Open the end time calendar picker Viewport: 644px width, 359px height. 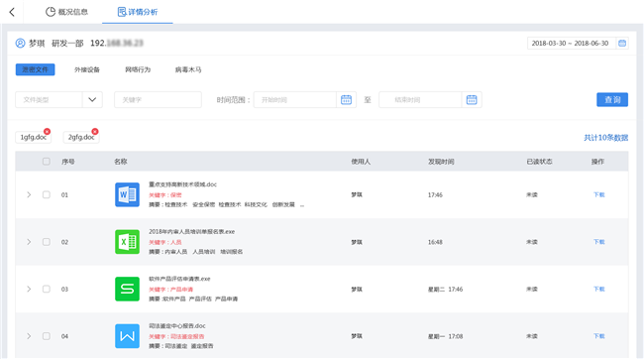(472, 99)
